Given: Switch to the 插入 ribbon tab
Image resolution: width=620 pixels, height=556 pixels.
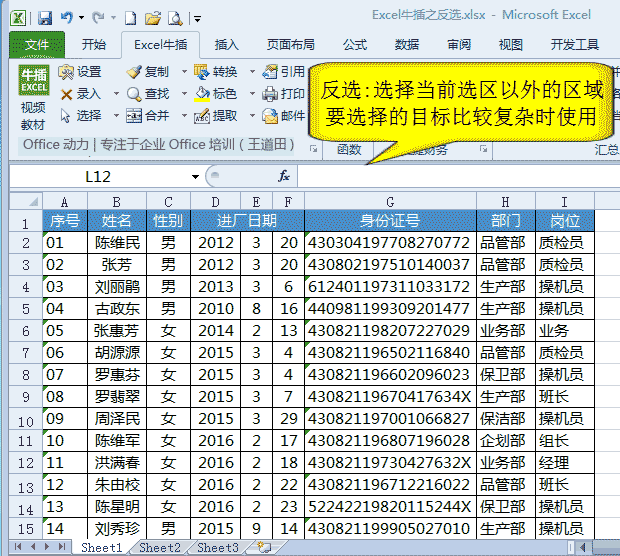Looking at the screenshot, I should coord(227,45).
